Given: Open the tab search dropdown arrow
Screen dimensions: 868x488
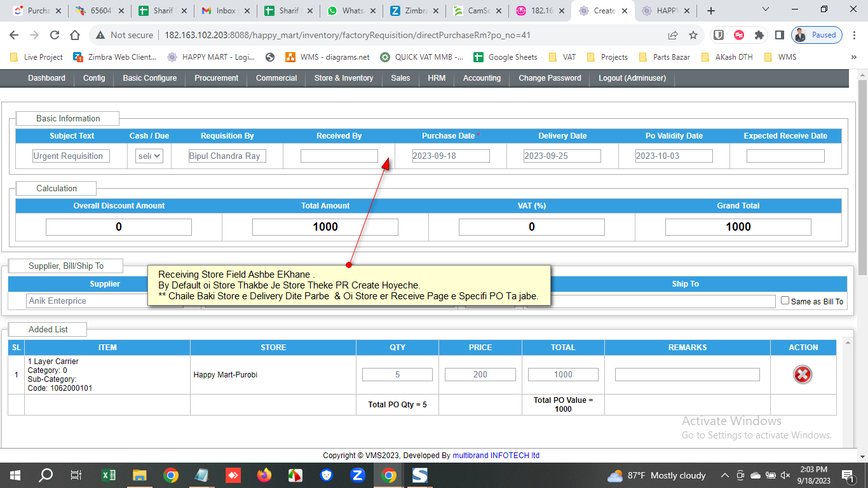Looking at the screenshot, I should (765, 10).
